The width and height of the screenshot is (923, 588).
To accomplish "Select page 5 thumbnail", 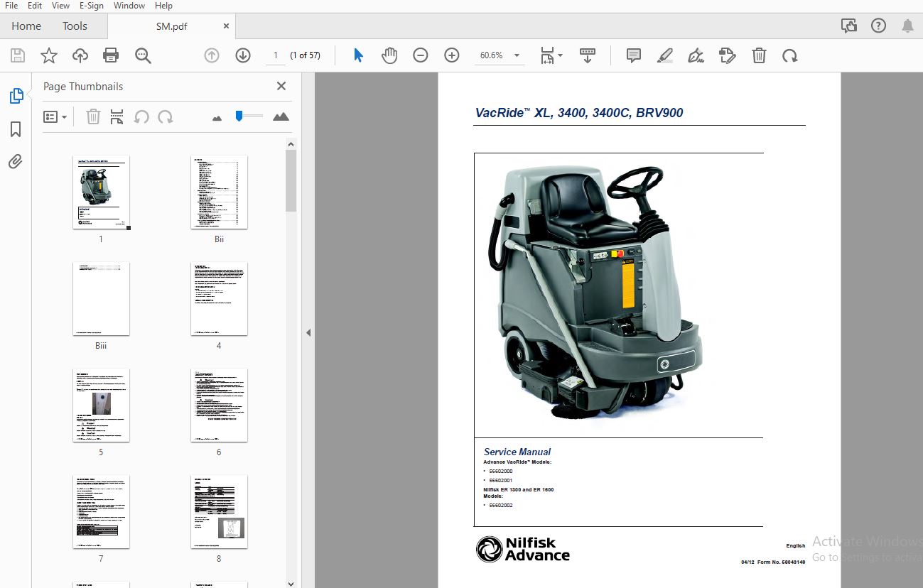I will pos(101,405).
